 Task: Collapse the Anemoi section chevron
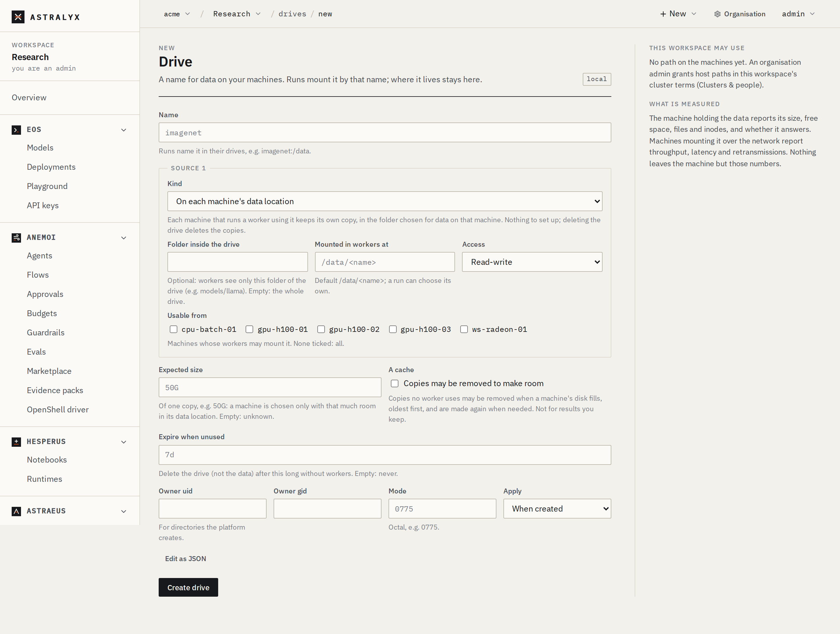pyautogui.click(x=124, y=238)
